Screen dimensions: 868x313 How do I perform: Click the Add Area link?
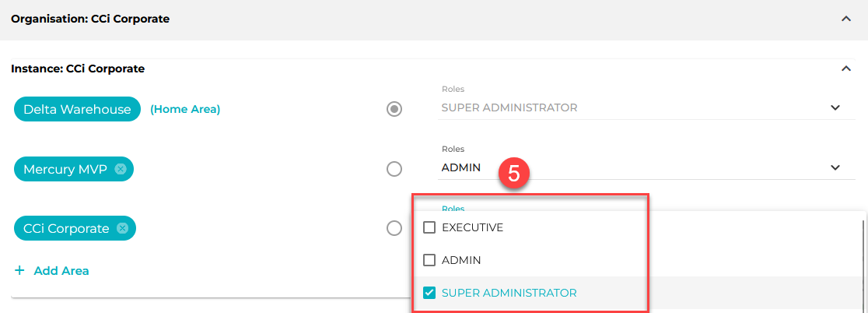coord(61,271)
